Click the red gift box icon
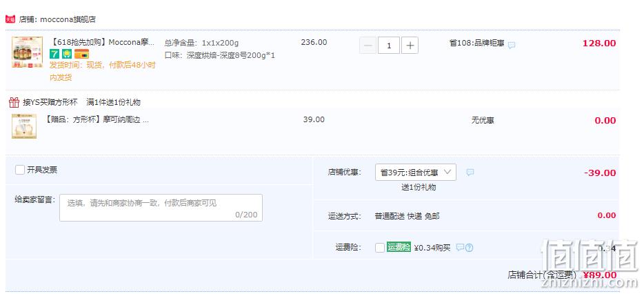 pyautogui.click(x=14, y=102)
